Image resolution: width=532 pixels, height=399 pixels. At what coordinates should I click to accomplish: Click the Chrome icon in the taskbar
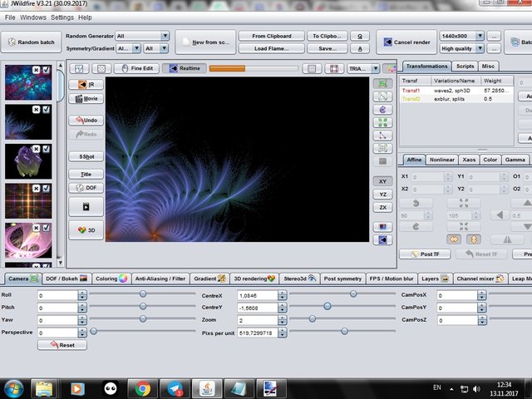pos(142,387)
